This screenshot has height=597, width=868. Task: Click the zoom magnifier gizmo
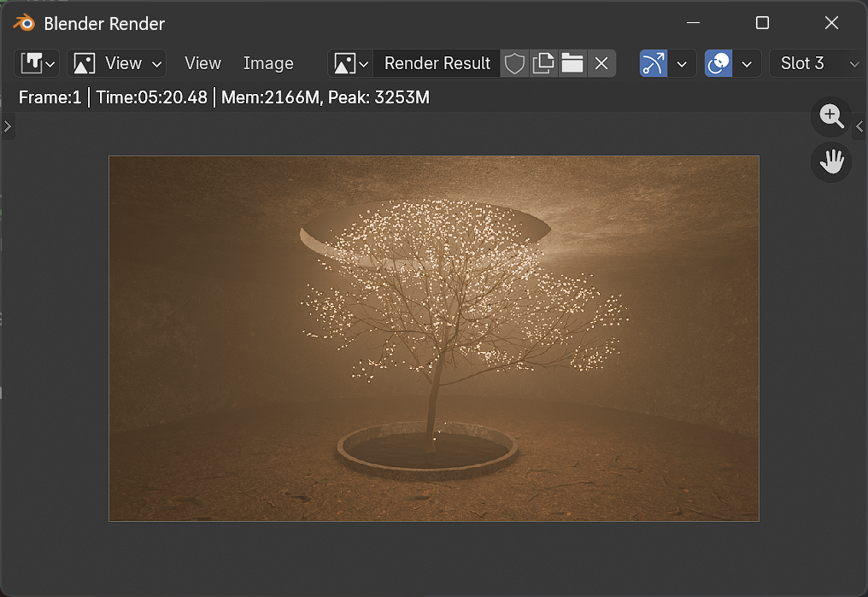[831, 117]
